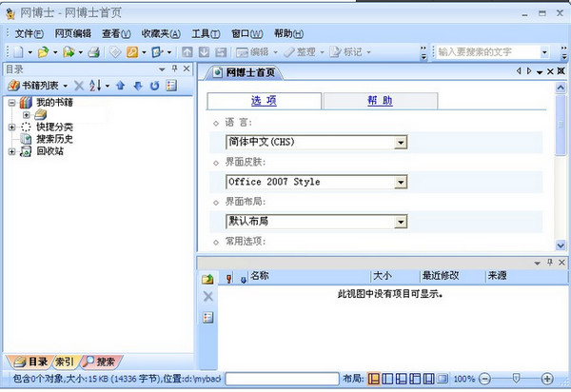Click the move up arrow in directory toolbar
The height and width of the screenshot is (392, 571).
click(120, 86)
